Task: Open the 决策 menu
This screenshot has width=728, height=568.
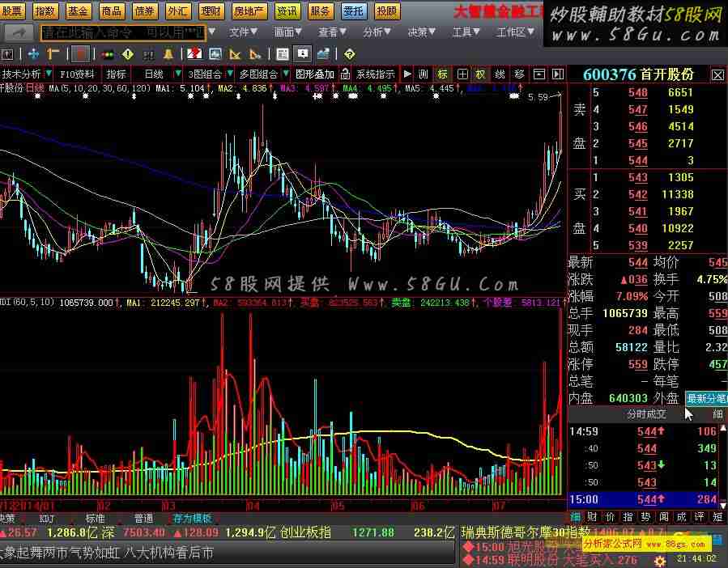Action: [421, 32]
